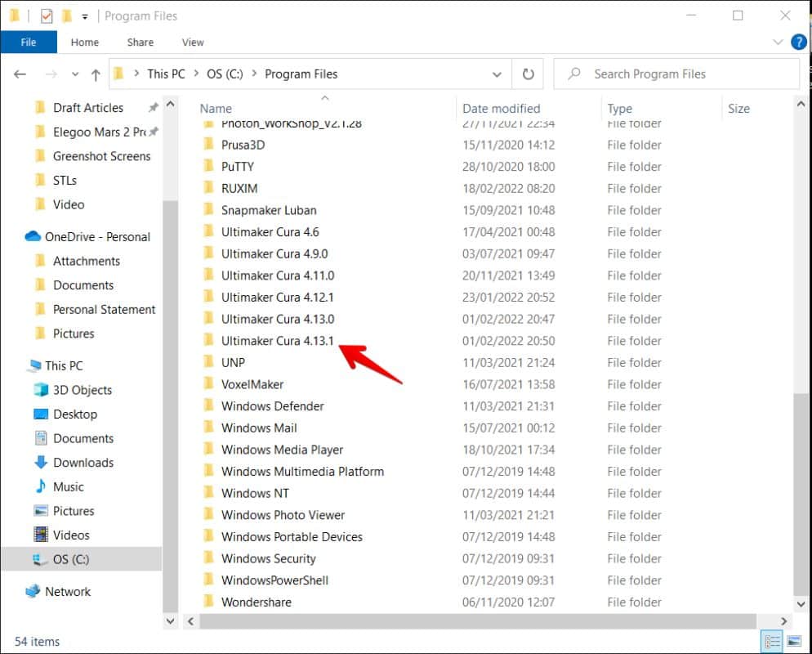Open the File ribbon tab

click(x=29, y=42)
